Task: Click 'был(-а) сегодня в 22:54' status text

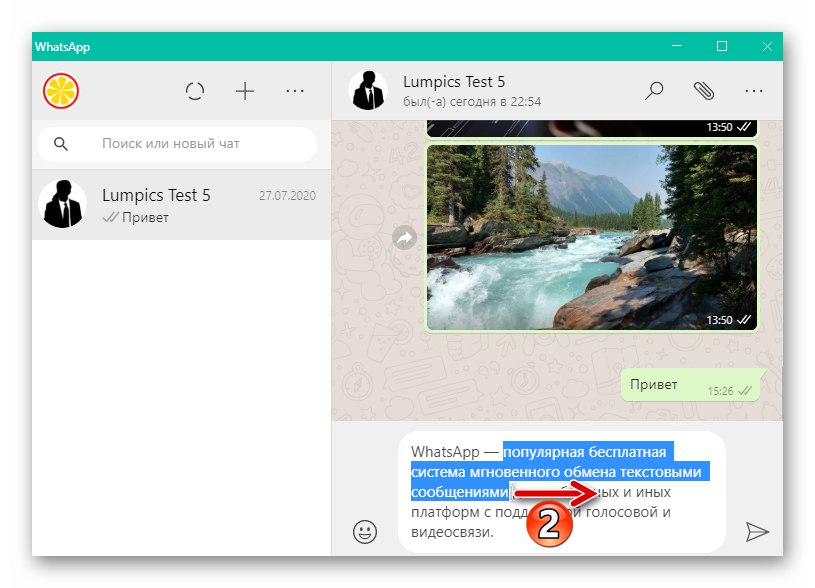Action: coord(472,102)
